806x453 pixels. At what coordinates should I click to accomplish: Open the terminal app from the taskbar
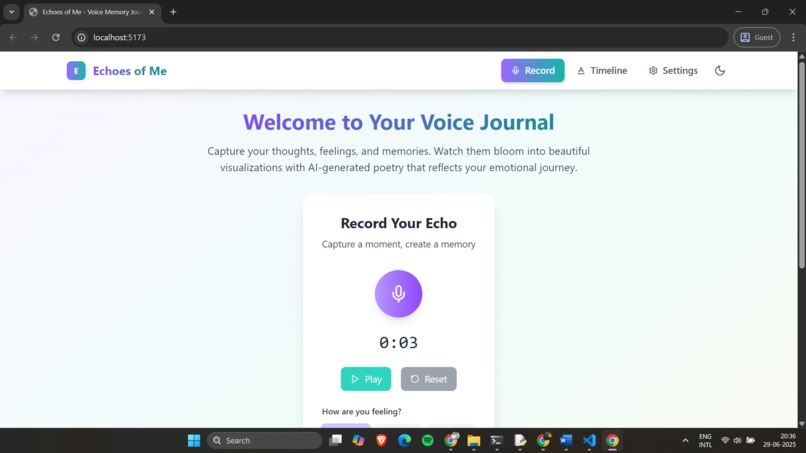(497, 441)
